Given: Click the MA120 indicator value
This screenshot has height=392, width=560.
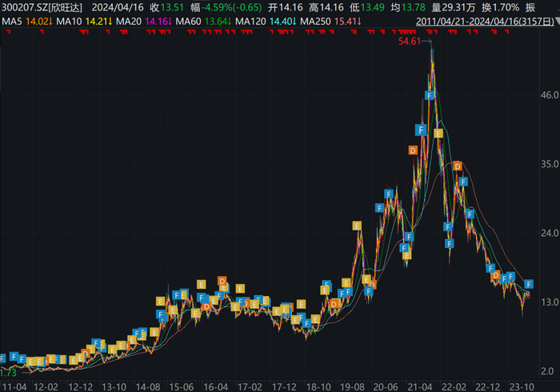Looking at the screenshot, I should [x=282, y=22].
